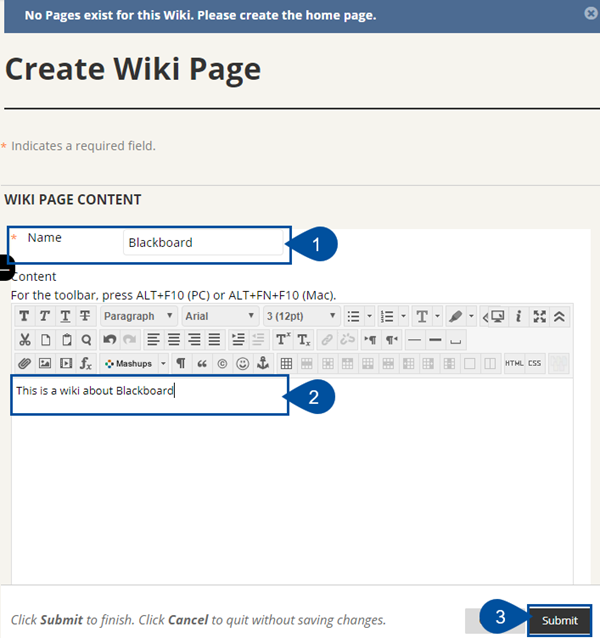Dismiss the No Pages exist banner
The width and height of the screenshot is (600, 638).
pos(591,13)
